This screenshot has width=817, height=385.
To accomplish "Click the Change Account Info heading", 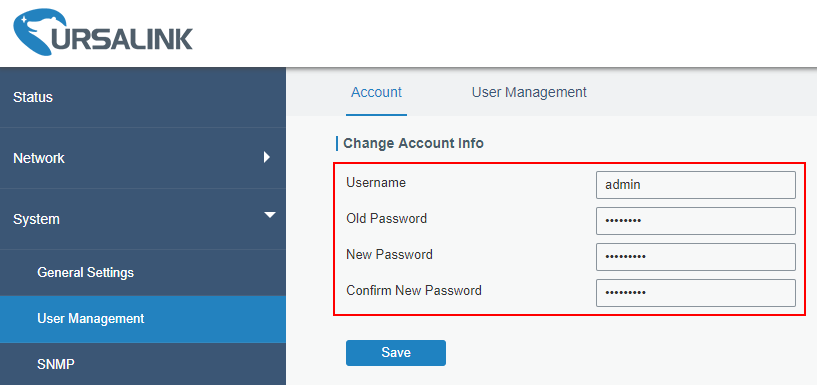I will [413, 143].
